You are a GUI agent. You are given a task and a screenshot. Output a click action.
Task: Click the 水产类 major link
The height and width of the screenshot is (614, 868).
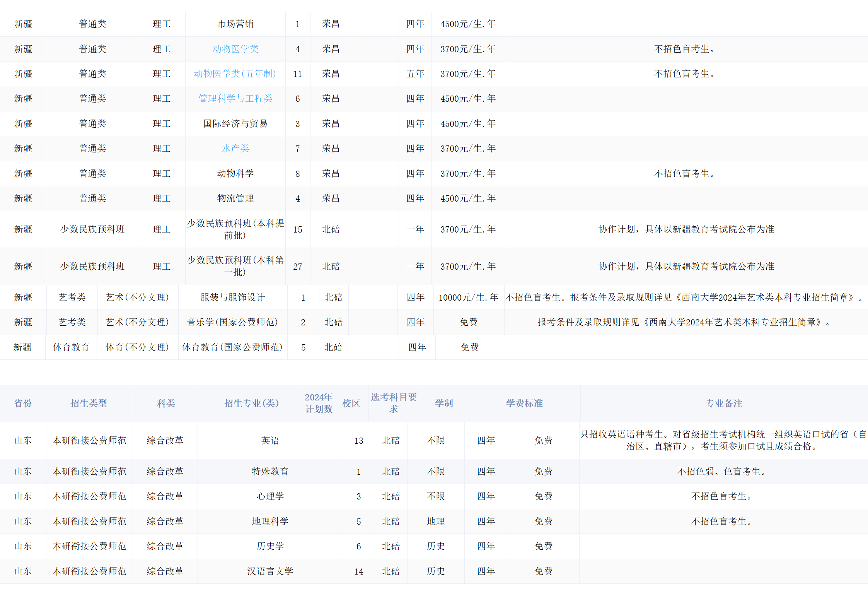click(x=235, y=149)
